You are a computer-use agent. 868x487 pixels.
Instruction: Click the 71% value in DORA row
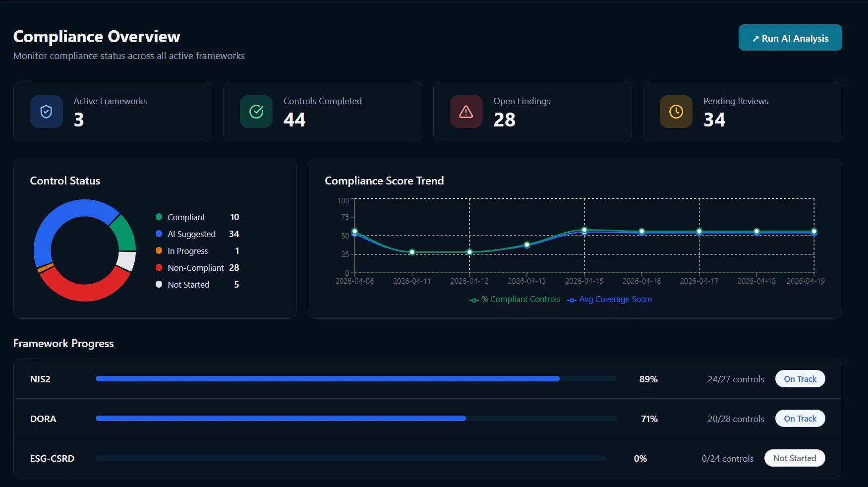click(x=649, y=419)
